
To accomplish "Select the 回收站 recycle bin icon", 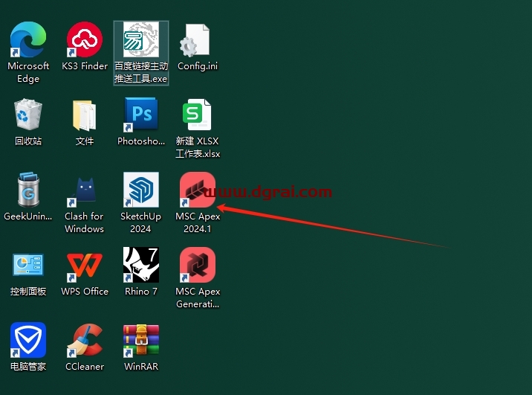I will click(28, 115).
